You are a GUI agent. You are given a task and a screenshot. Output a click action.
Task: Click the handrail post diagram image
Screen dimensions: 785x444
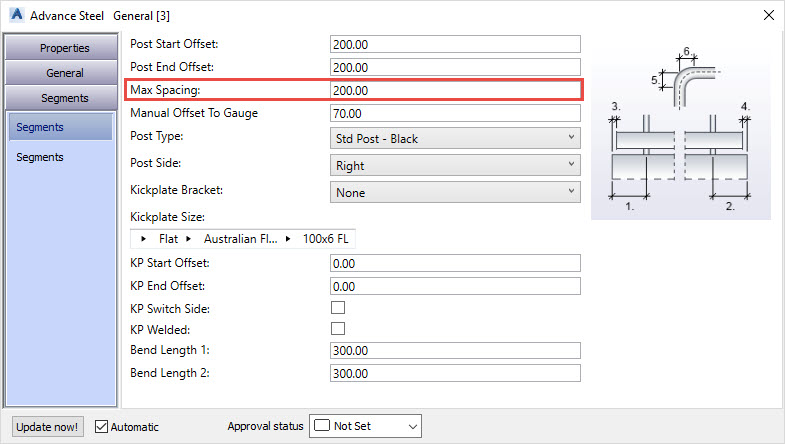point(680,130)
